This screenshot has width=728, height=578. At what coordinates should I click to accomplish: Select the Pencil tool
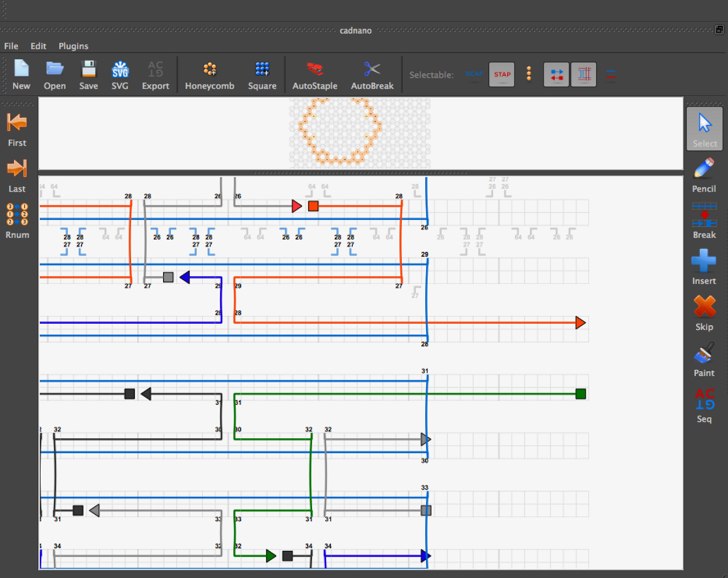[704, 175]
